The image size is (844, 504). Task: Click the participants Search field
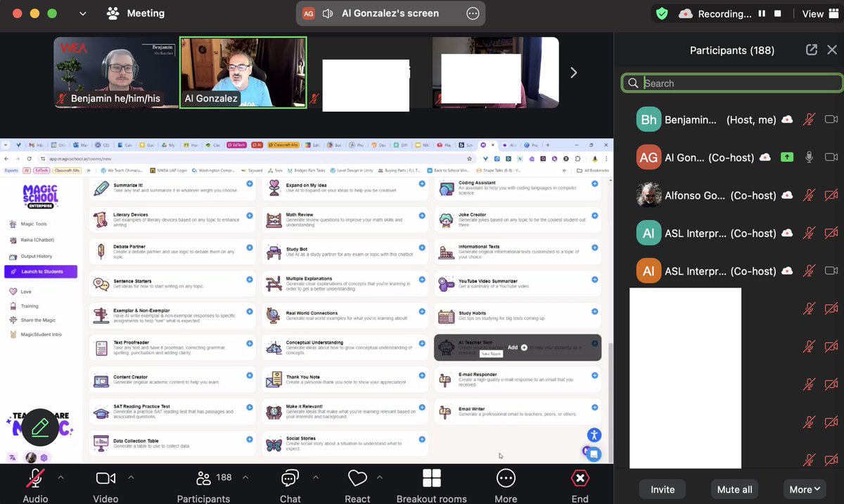click(x=732, y=83)
